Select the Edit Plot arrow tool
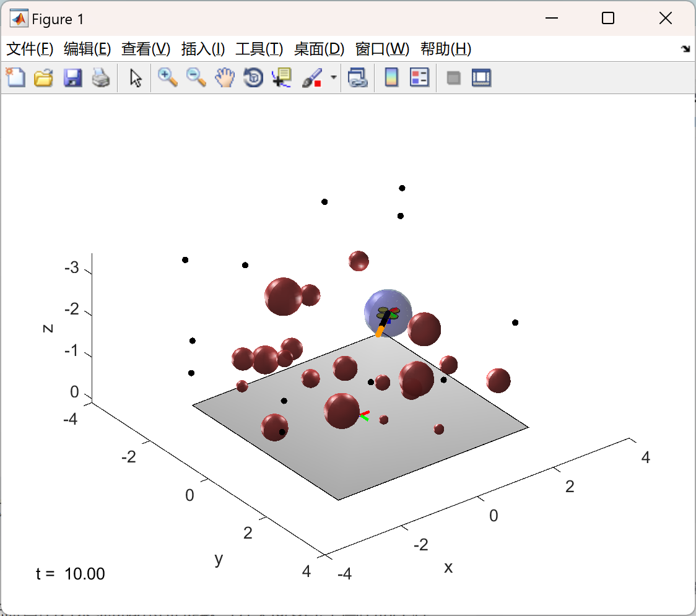Screen dimensions: 696x616 point(136,77)
